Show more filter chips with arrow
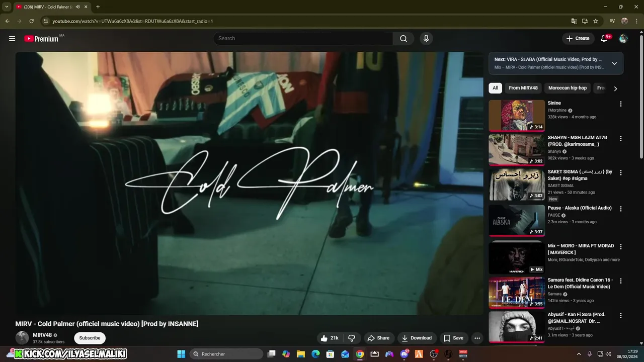Viewport: 644px width, 362px height. point(615,88)
